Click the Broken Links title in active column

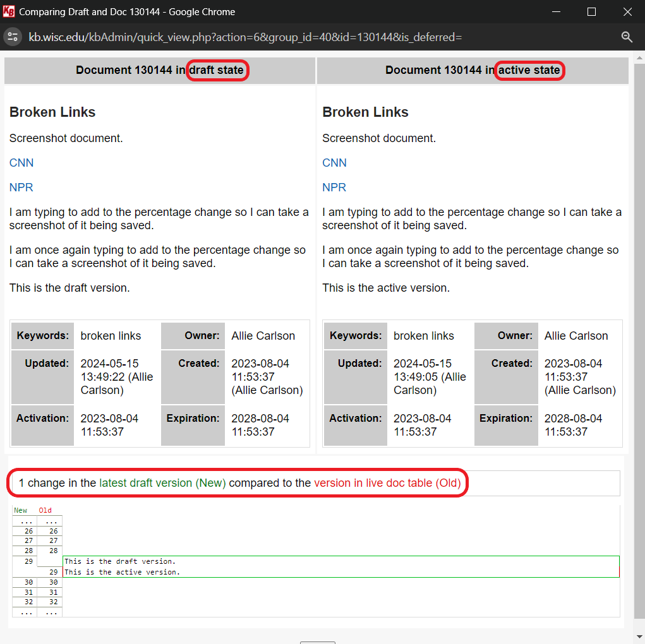[x=365, y=112]
